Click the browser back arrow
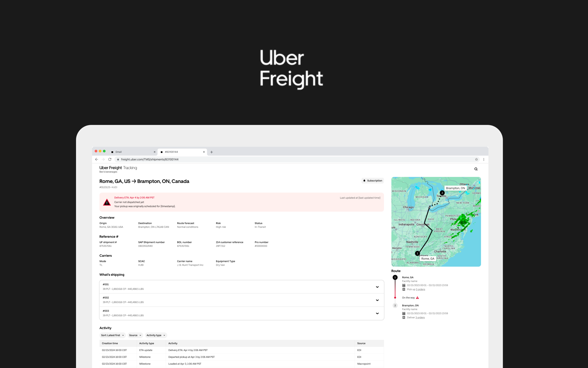This screenshot has height=368, width=588. (x=96, y=159)
